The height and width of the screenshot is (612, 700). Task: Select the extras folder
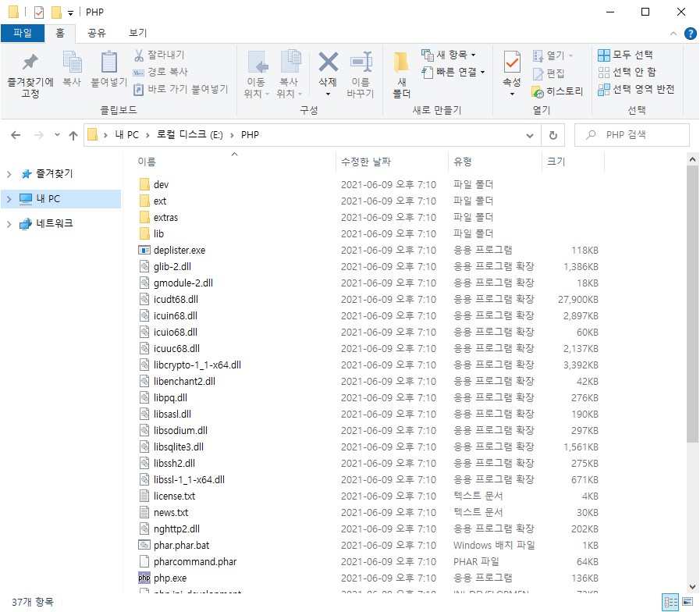[x=158, y=218]
